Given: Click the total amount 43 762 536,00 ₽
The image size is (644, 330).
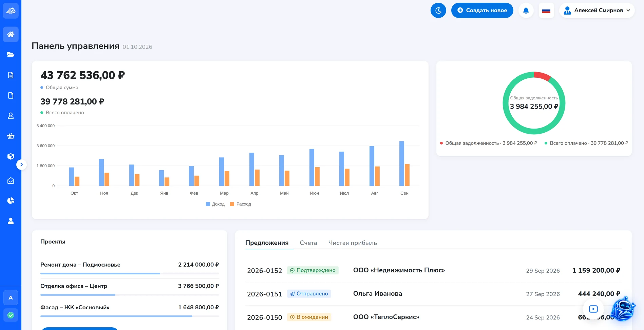Looking at the screenshot, I should [x=83, y=75].
